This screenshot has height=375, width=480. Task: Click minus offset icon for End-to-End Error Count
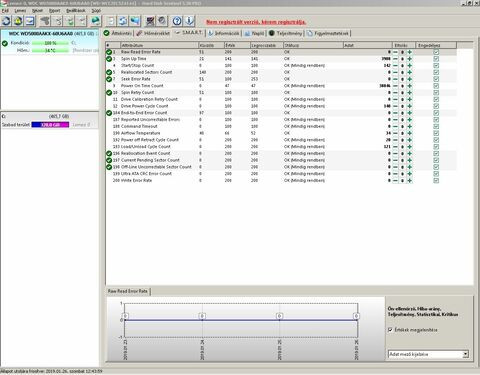(395, 113)
